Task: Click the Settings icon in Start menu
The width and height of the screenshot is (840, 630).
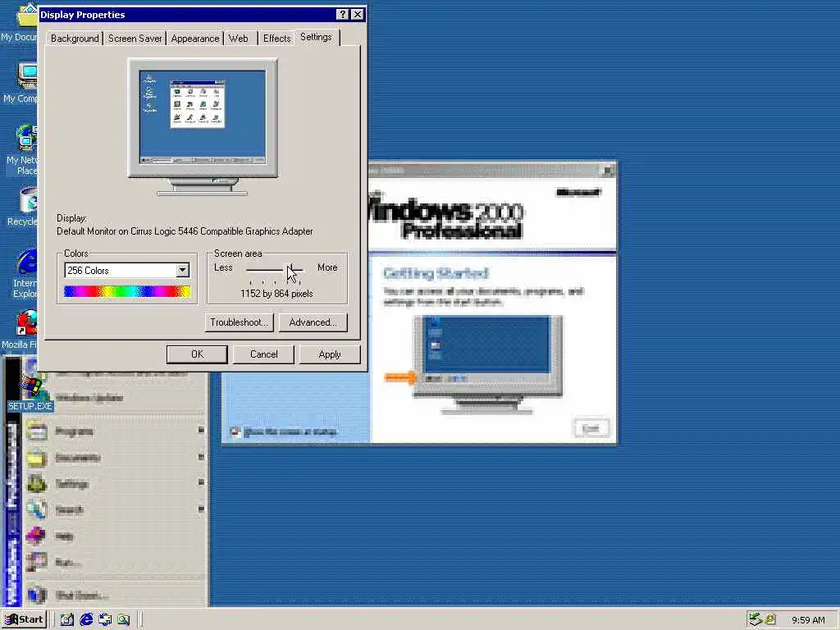Action: tap(36, 484)
